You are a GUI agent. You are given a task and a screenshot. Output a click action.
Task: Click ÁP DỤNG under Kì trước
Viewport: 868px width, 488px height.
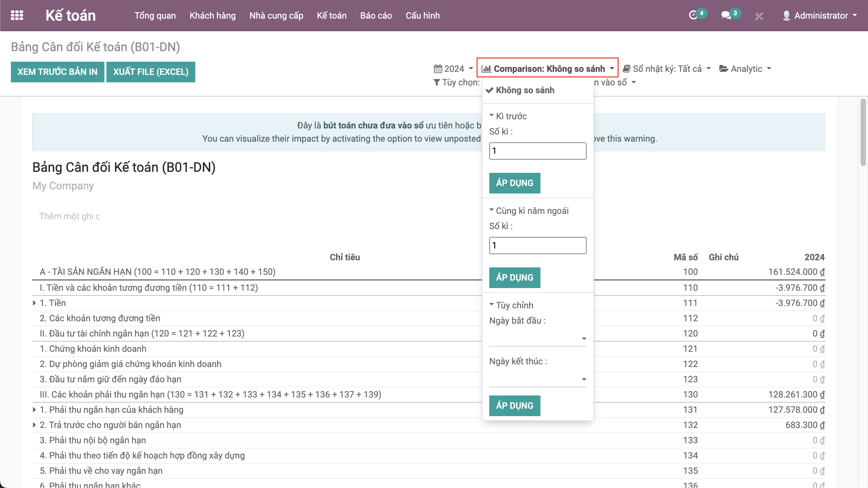point(514,183)
